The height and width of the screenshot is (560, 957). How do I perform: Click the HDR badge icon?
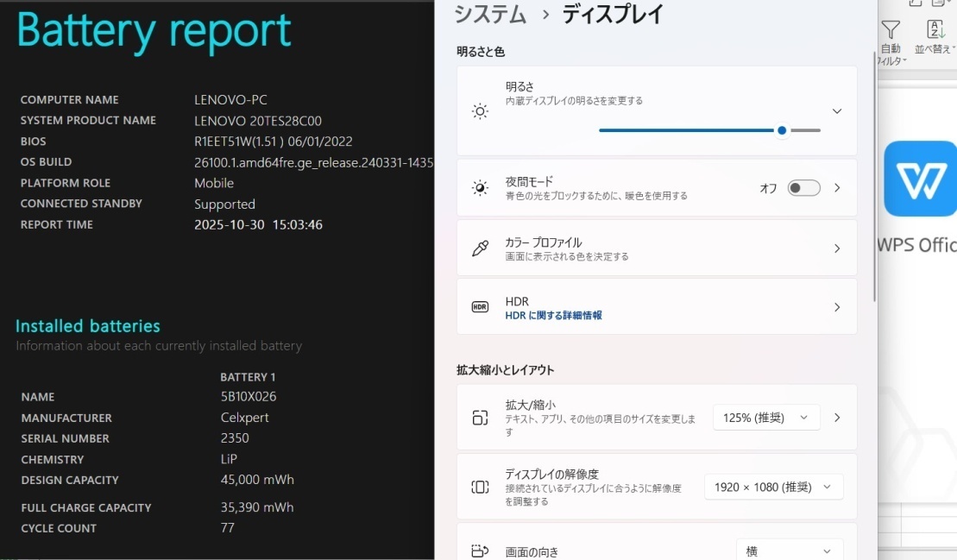pyautogui.click(x=480, y=306)
